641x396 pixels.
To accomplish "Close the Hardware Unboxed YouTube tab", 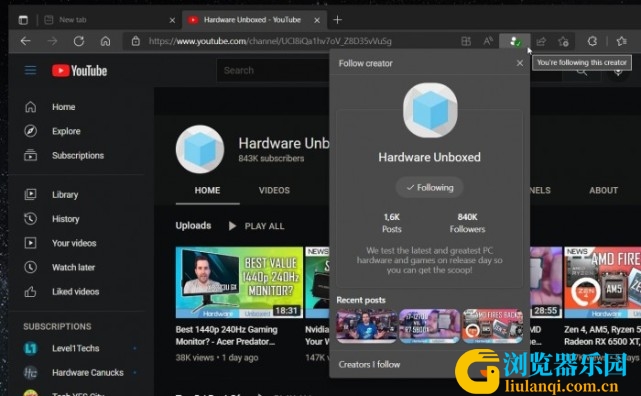I will click(x=317, y=20).
